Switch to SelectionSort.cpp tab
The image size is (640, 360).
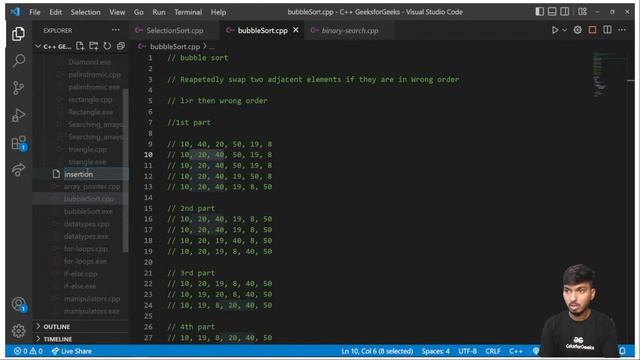pos(174,31)
